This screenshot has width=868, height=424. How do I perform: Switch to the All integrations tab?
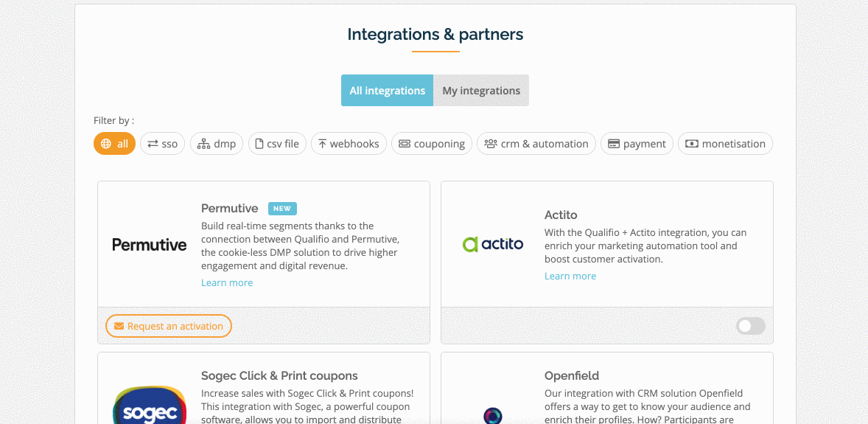387,91
